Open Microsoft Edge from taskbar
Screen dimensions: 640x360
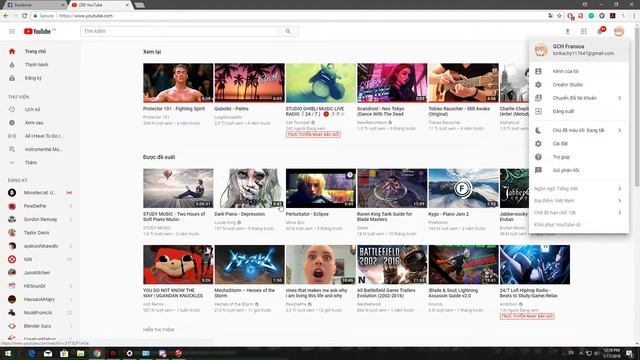point(31,353)
